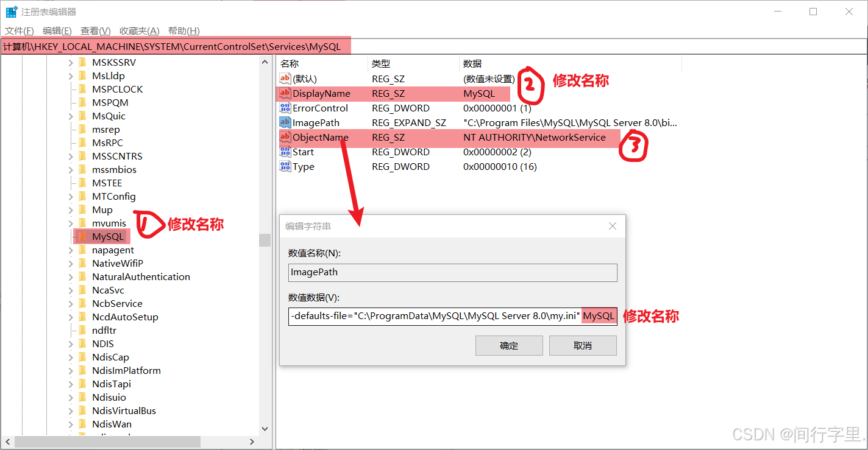Click the Registry Editor app icon in title bar

pos(11,12)
